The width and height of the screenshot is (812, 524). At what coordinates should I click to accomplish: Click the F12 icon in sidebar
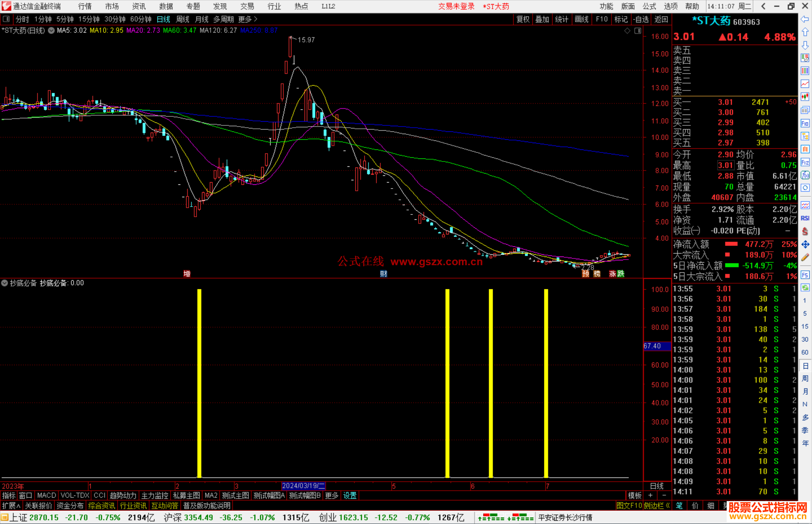coord(805,162)
